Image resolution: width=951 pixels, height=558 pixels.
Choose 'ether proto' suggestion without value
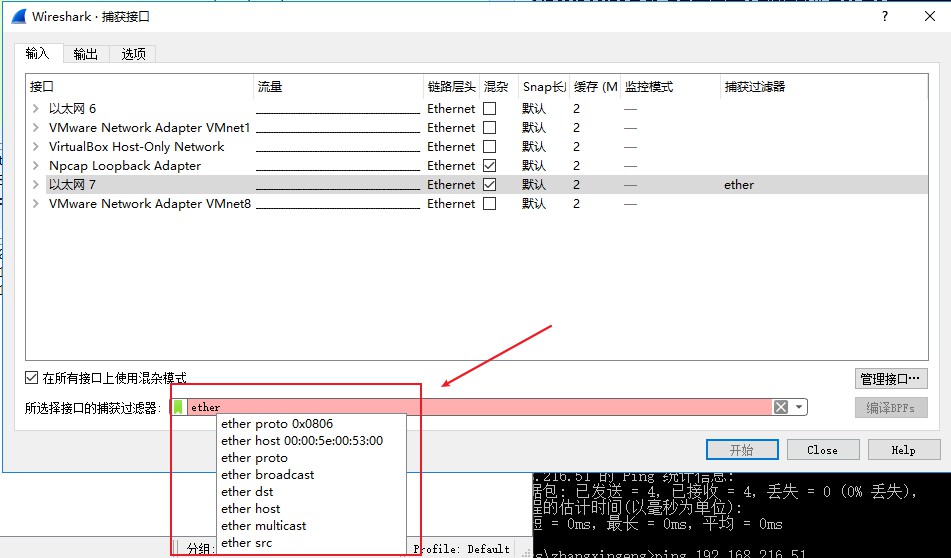tap(254, 457)
